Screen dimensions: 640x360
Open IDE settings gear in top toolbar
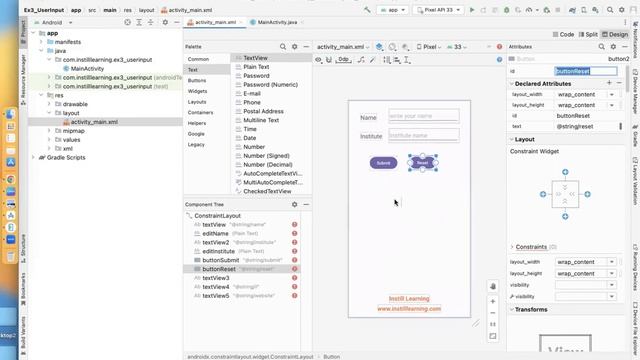(x=622, y=10)
